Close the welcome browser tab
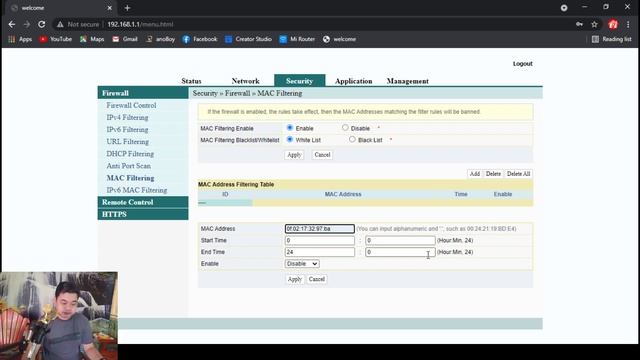Screen dimensions: 640x360 click(x=109, y=8)
